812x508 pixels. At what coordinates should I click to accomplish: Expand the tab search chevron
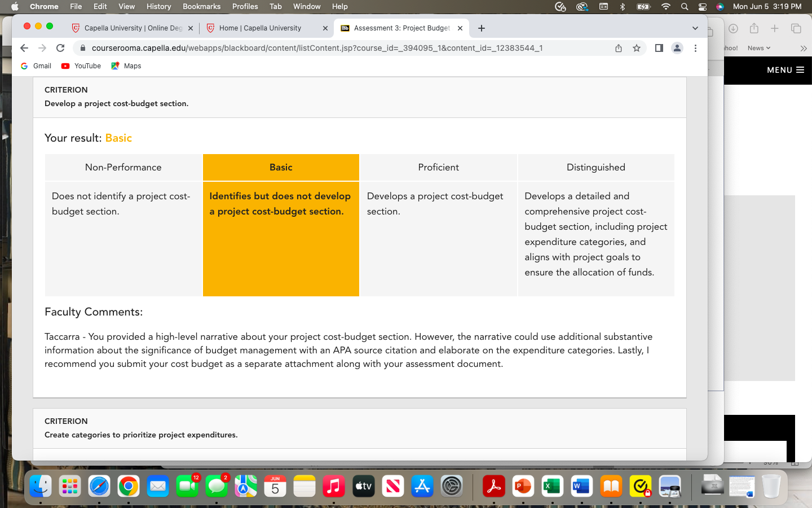click(x=695, y=28)
